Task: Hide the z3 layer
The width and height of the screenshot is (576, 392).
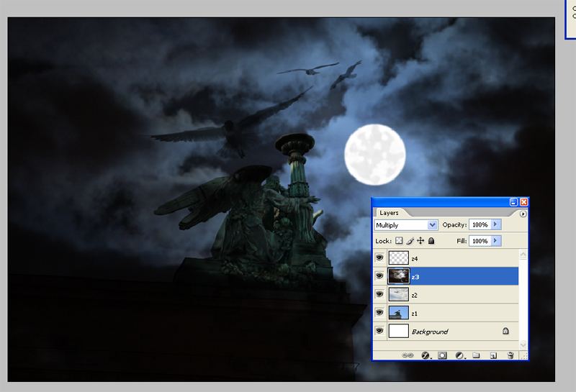Action: [x=379, y=276]
